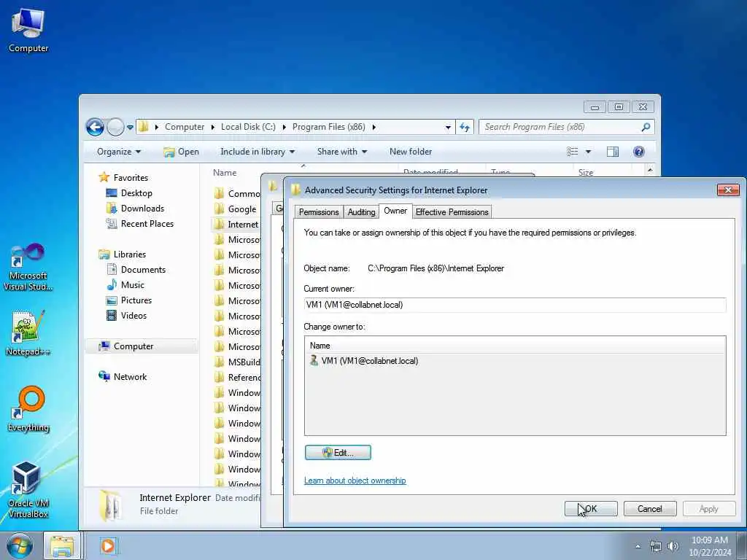Open Pictures library

pyautogui.click(x=136, y=300)
